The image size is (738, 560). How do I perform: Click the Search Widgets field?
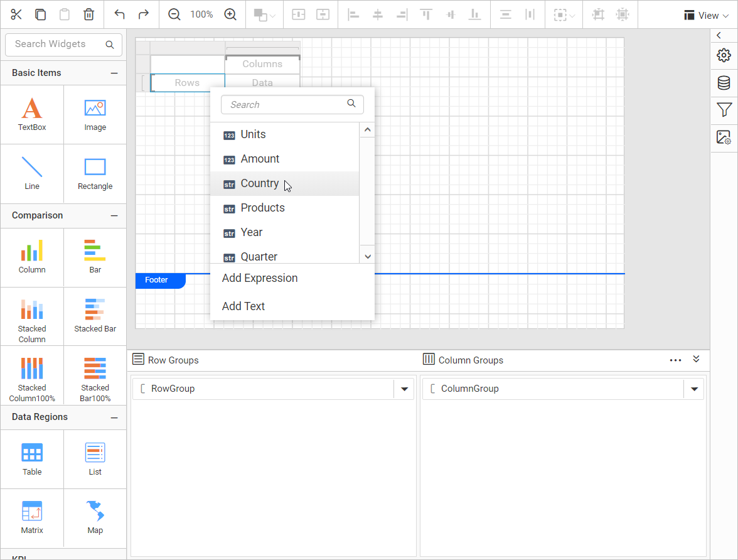[63, 45]
